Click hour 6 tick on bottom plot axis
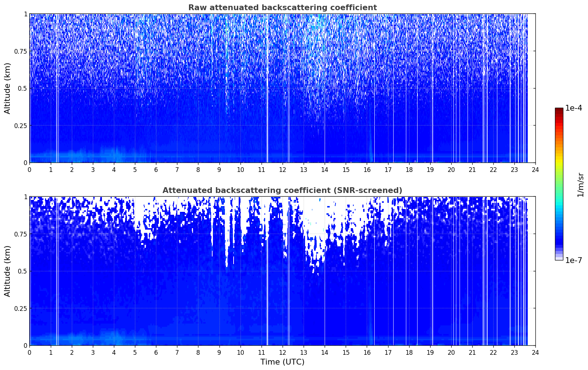Screen dimensions: 588x370 click(x=156, y=352)
